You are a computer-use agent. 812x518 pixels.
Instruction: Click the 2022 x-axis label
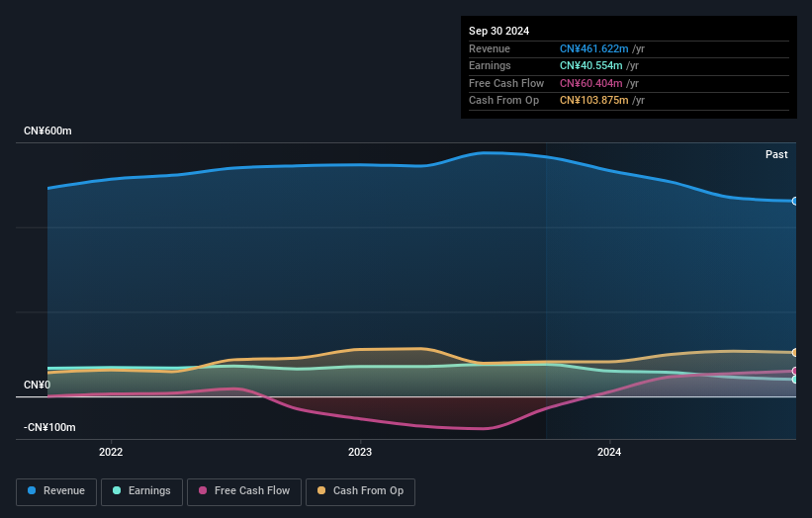pyautogui.click(x=111, y=452)
